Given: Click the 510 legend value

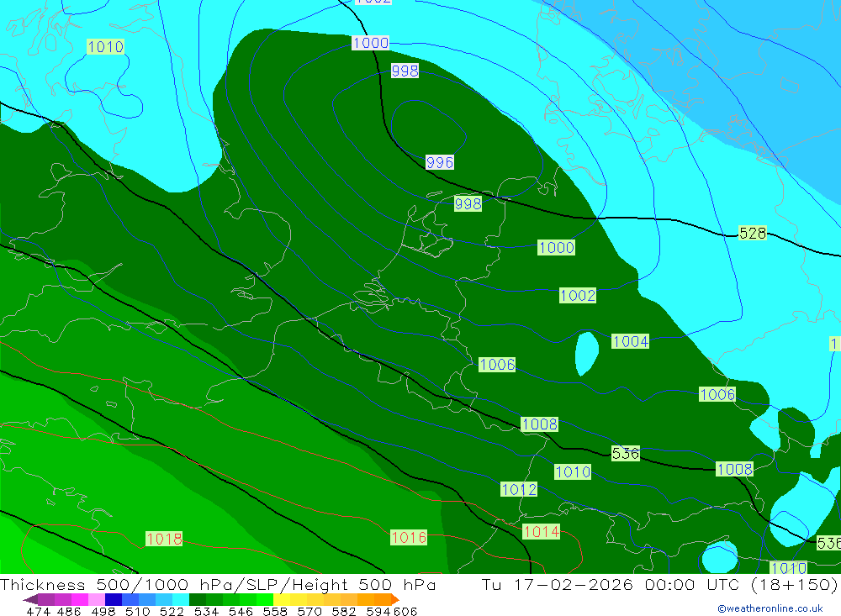Looking at the screenshot, I should [137, 612].
